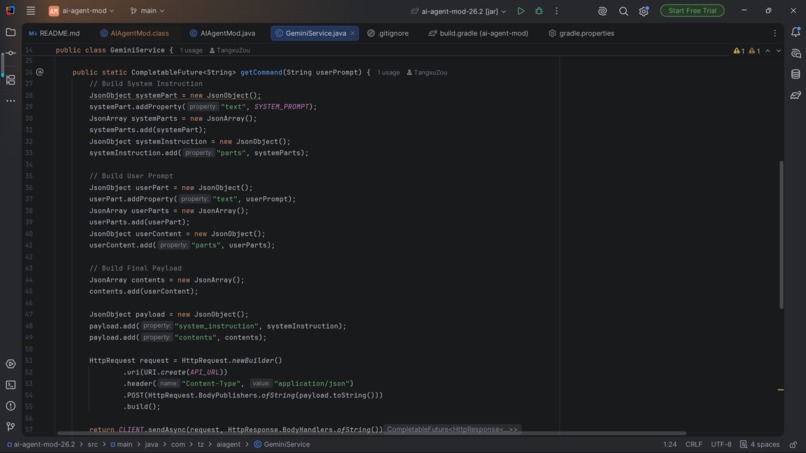
Task: Open the Project tool window folder icon
Action: click(x=10, y=32)
